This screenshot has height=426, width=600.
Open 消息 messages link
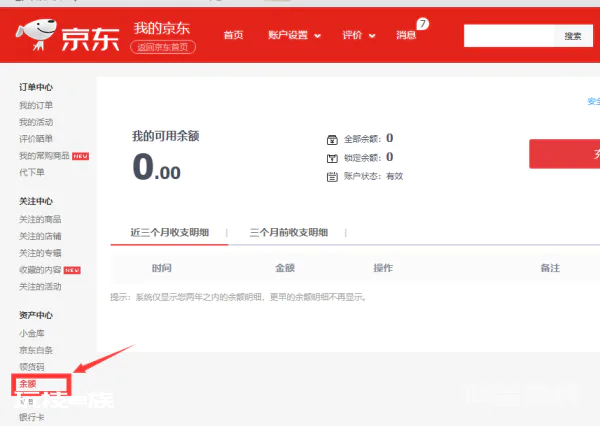[x=406, y=35]
